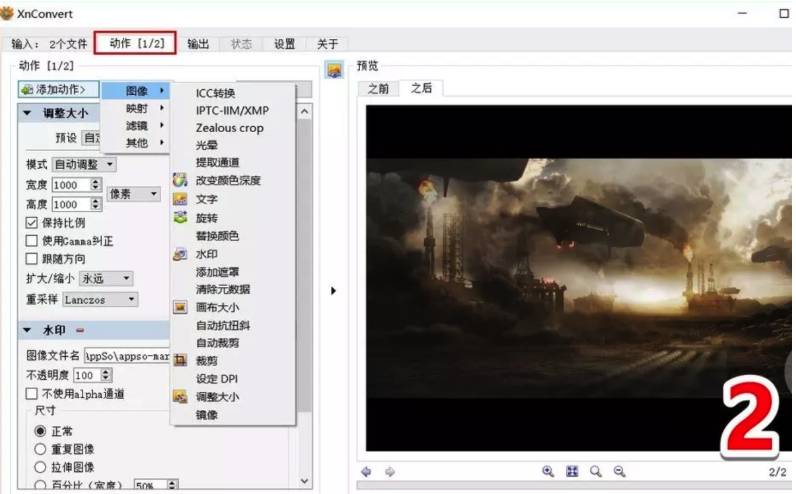Open the 图像 submenu
Viewport: 796px width, 494px height.
tap(136, 91)
